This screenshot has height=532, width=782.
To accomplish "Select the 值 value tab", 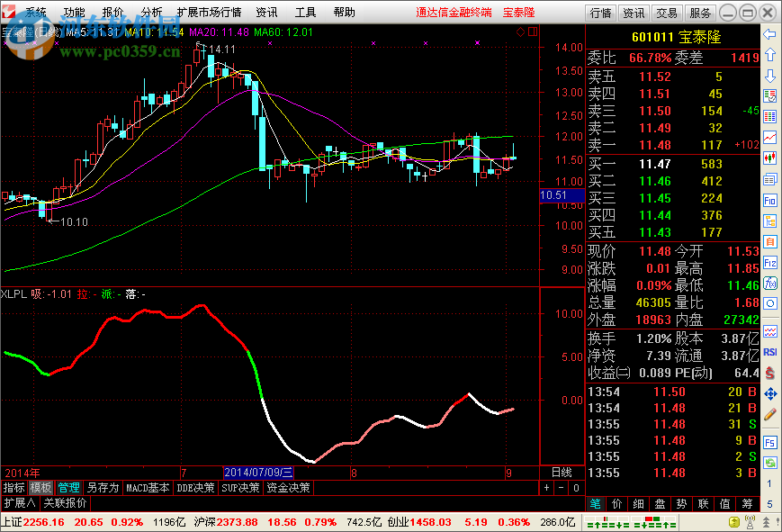I will coord(724,503).
